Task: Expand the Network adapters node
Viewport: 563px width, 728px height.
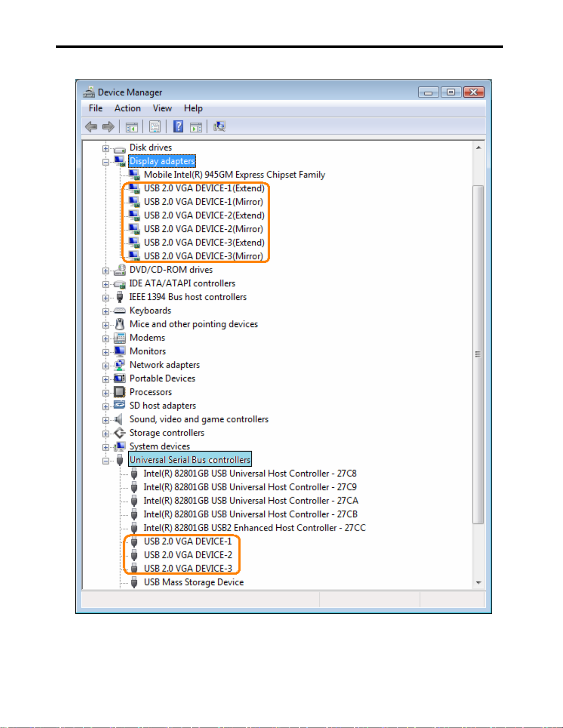Action: point(106,366)
